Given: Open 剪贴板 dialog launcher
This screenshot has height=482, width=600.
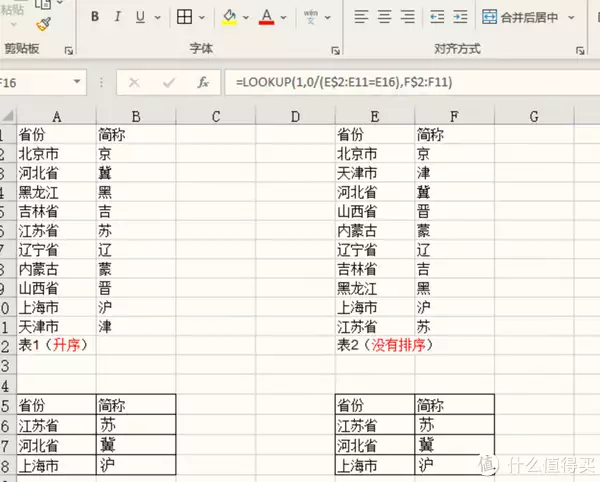Looking at the screenshot, I should 69,50.
